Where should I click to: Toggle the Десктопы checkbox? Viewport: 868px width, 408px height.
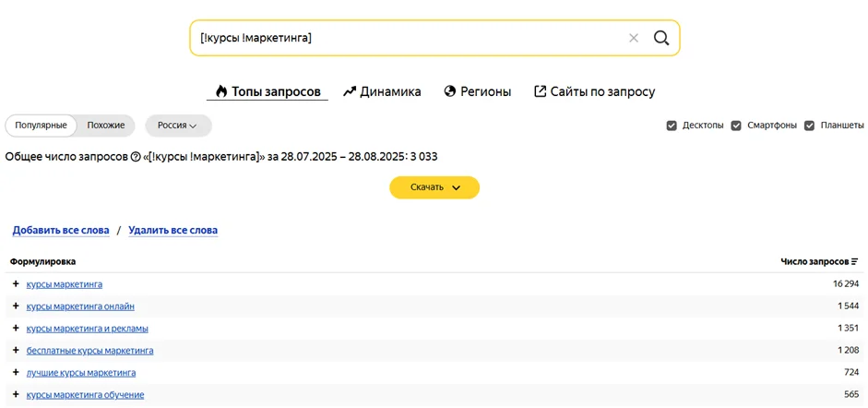672,126
